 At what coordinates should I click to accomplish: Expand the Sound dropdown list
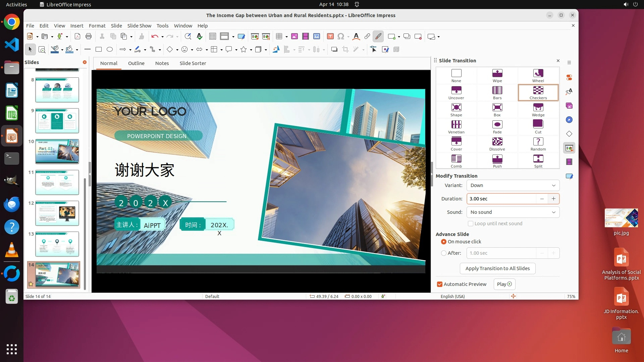(x=513, y=212)
